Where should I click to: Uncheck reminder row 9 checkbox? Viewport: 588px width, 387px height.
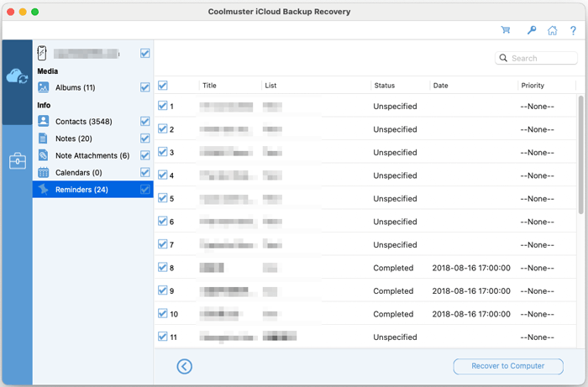click(x=162, y=290)
